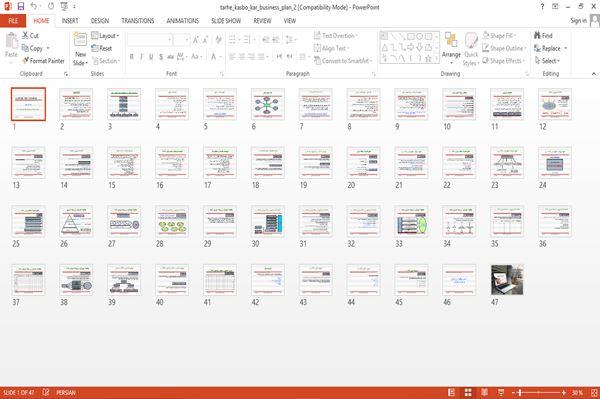This screenshot has height=399, width=600.
Task: Click the Reset slide icon
Action: click(95, 48)
